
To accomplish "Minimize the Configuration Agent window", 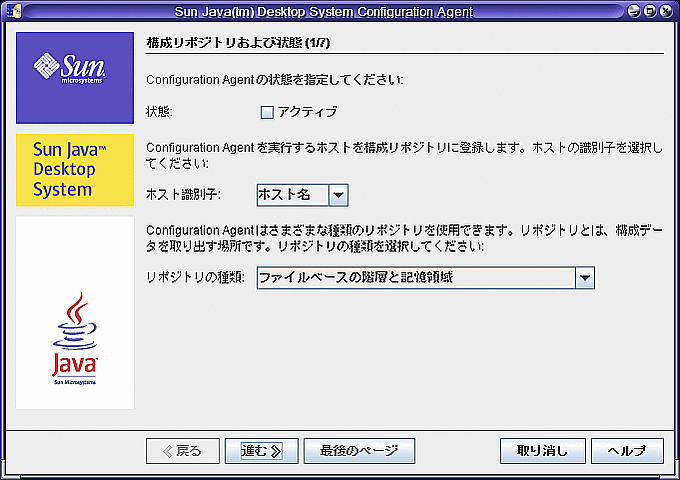I will coord(634,11).
